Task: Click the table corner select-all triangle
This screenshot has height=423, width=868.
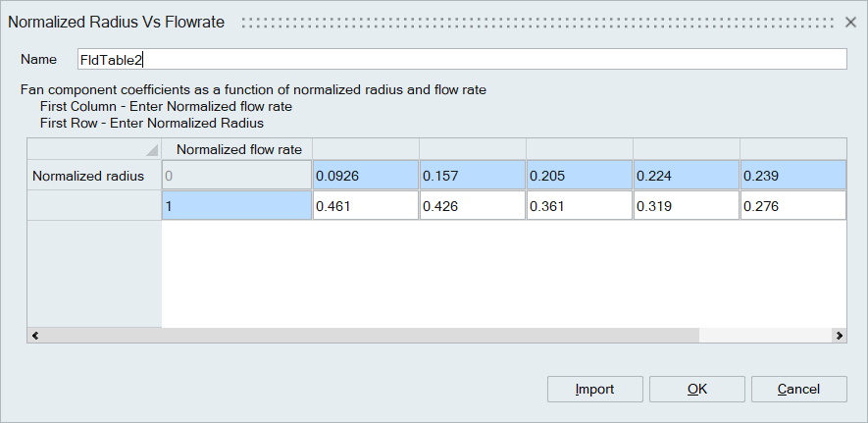Action: pyautogui.click(x=151, y=150)
